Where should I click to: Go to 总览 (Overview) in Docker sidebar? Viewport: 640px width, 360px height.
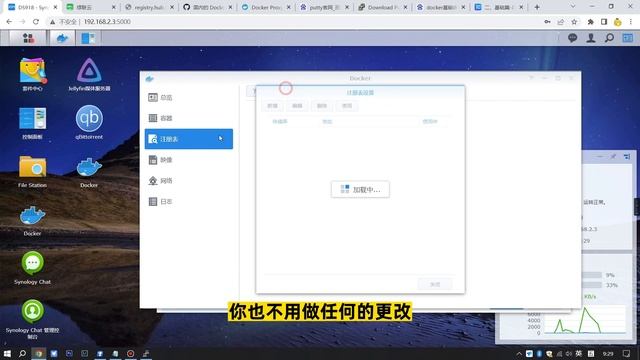[189, 97]
